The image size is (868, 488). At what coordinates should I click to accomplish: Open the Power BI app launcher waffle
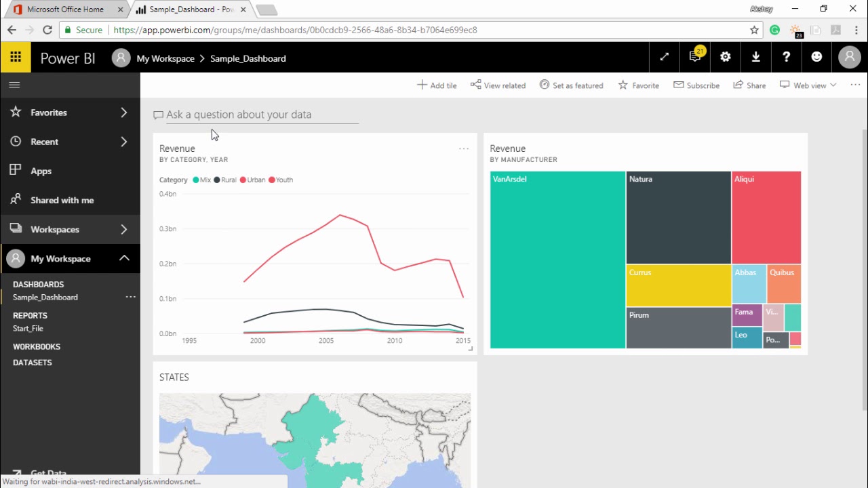coord(15,58)
